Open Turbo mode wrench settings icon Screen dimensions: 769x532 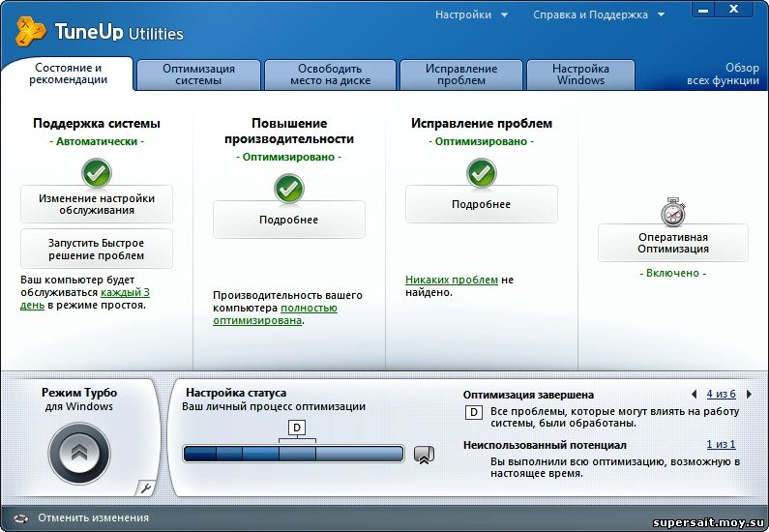146,488
